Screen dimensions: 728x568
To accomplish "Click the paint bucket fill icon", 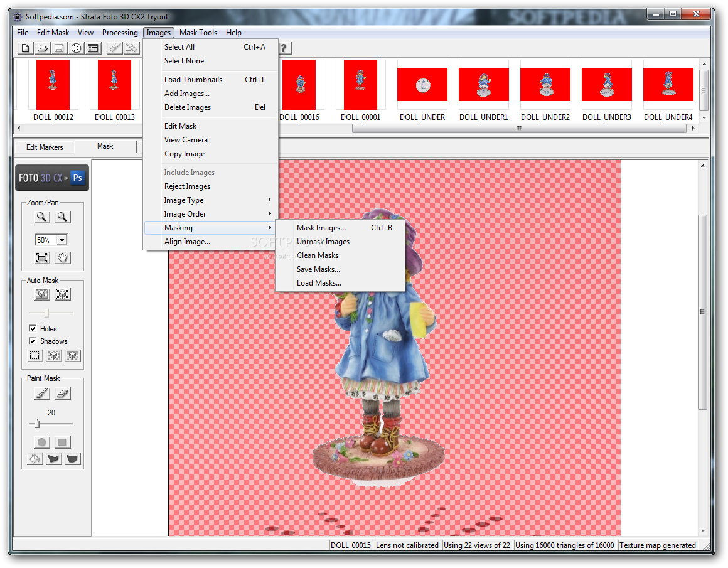I will (x=35, y=459).
